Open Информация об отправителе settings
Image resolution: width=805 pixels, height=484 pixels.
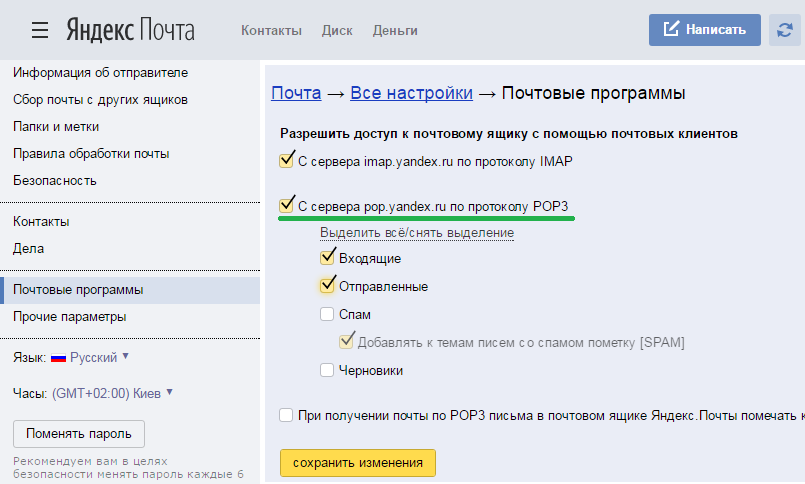pyautogui.click(x=101, y=72)
